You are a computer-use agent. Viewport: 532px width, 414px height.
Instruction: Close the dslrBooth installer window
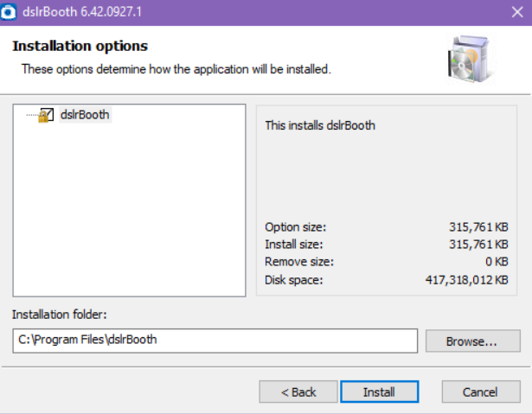(517, 13)
